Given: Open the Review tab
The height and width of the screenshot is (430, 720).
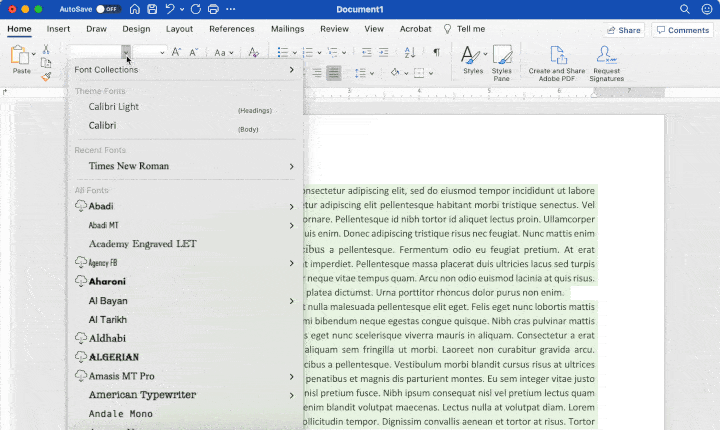Looking at the screenshot, I should 334,29.
